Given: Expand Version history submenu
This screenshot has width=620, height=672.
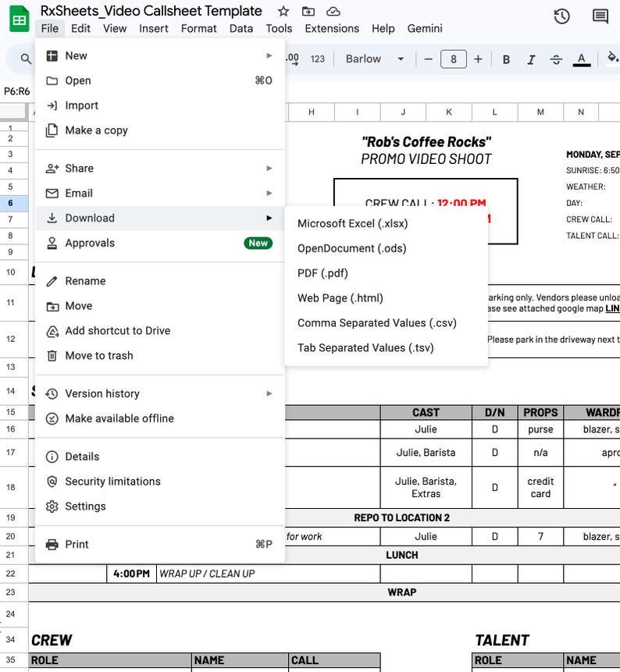Looking at the screenshot, I should (160, 393).
